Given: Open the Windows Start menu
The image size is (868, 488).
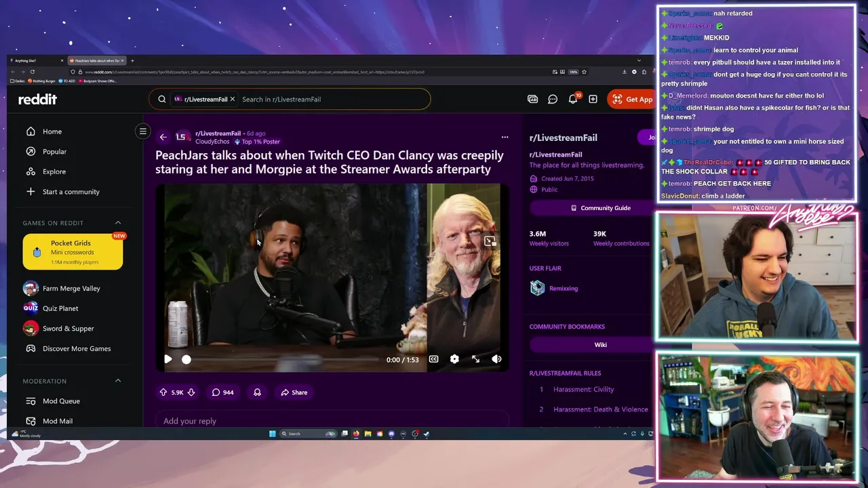Looking at the screenshot, I should [273, 434].
